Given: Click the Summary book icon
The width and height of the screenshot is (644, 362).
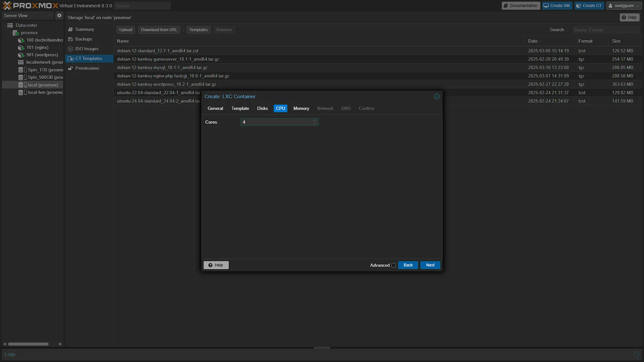Looking at the screenshot, I should point(70,29).
